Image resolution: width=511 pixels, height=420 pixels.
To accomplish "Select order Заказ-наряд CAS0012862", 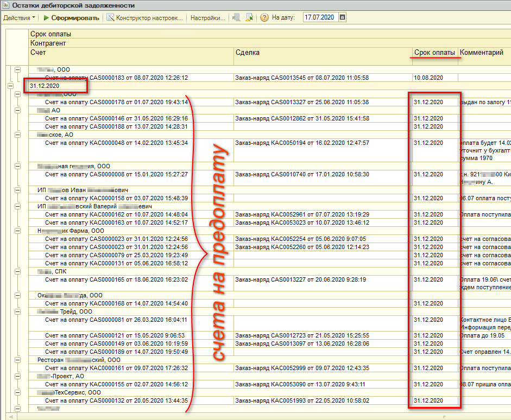I will (x=302, y=118).
